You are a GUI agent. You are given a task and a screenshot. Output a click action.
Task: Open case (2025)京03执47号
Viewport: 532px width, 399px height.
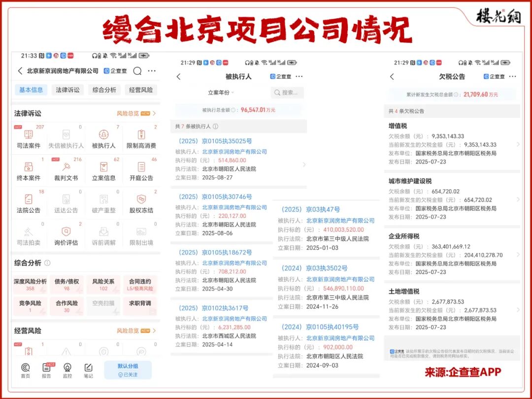click(x=311, y=209)
